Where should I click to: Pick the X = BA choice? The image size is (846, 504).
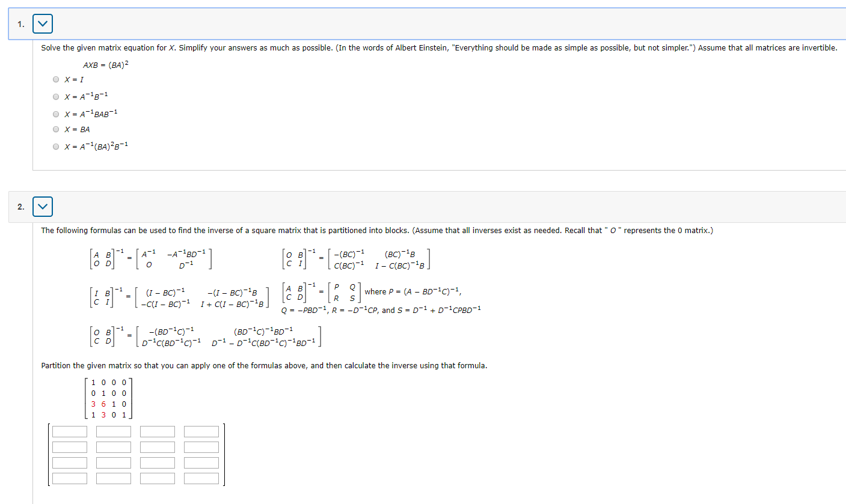55,129
